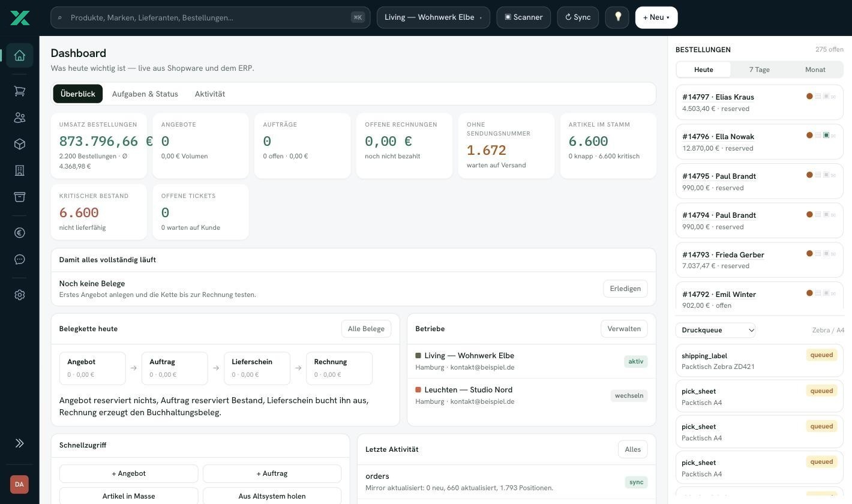Click the Living — Wohnwerk Elbe color square
Screen dimensions: 852x504
coord(418,356)
